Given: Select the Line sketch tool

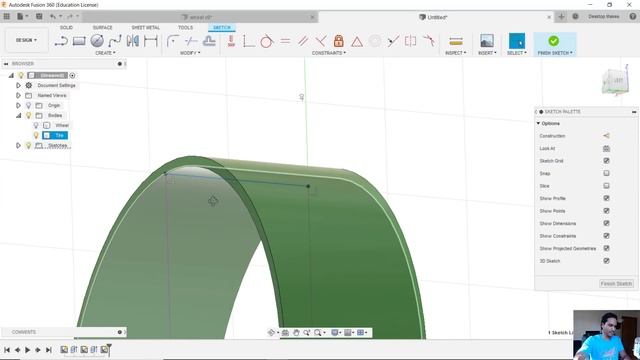Looking at the screenshot, I should 61,41.
